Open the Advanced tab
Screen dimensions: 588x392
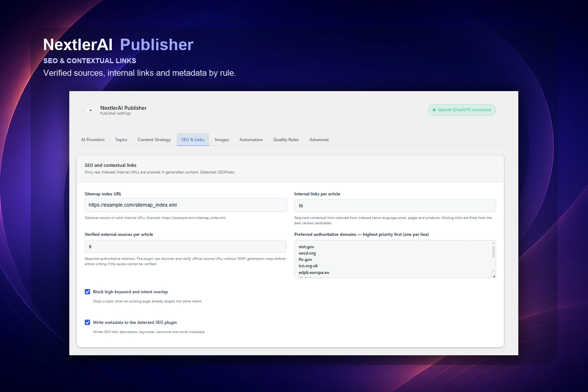[x=319, y=140]
